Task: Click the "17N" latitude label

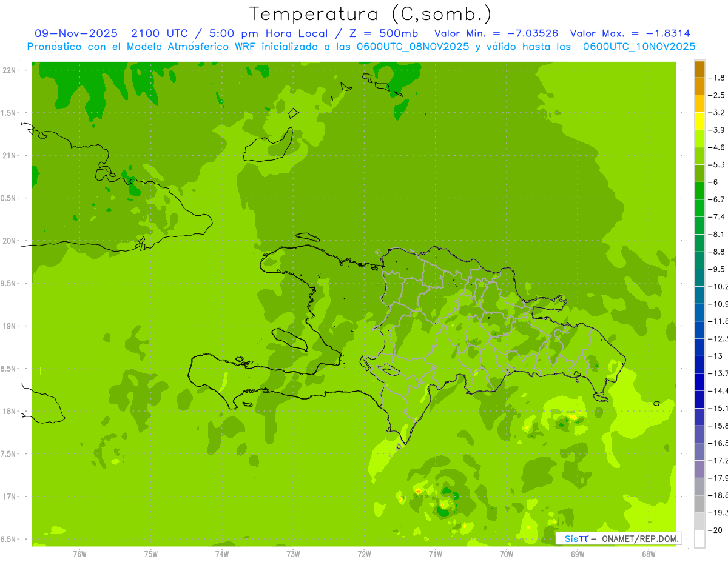Action: coord(10,497)
